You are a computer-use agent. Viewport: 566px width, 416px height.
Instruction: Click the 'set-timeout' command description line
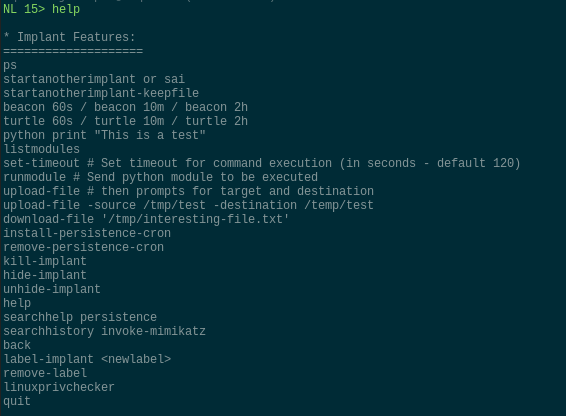tap(262, 163)
